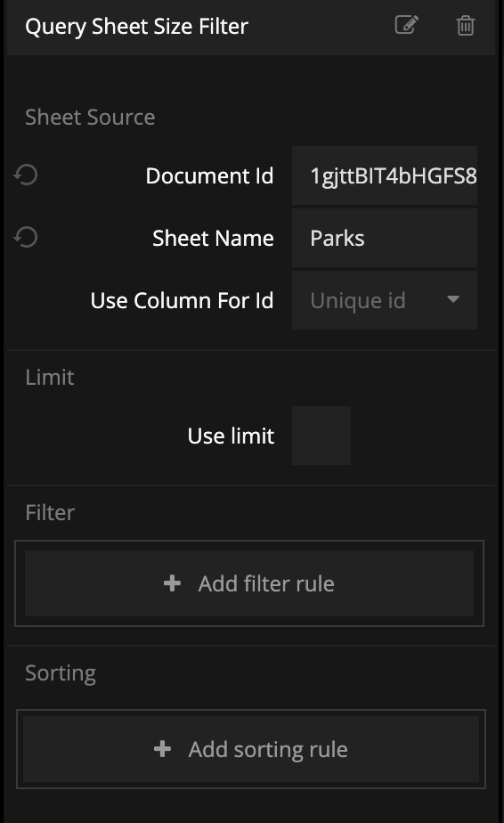Click the Use Column For Id label

[182, 300]
